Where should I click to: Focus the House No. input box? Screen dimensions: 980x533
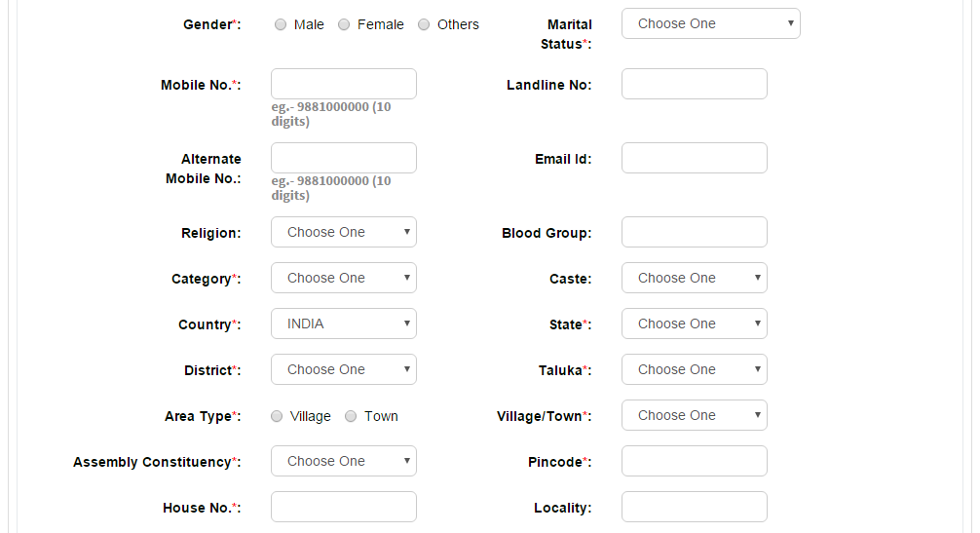click(x=344, y=507)
